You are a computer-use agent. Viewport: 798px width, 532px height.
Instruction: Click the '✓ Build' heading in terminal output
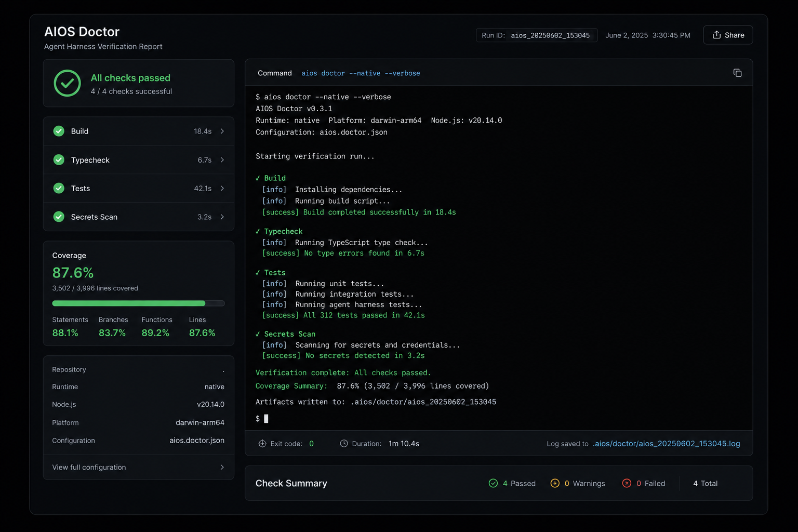271,178
